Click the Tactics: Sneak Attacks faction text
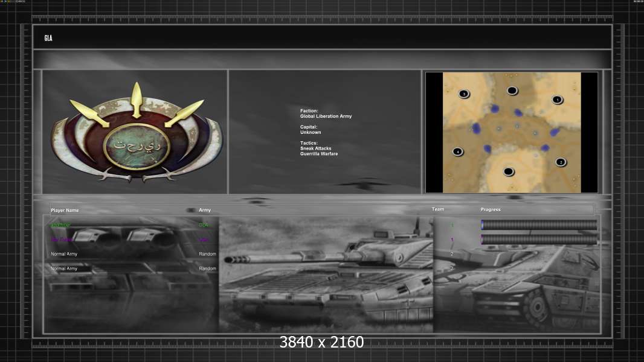Image resolution: width=644 pixels, height=362 pixels. coord(317,148)
